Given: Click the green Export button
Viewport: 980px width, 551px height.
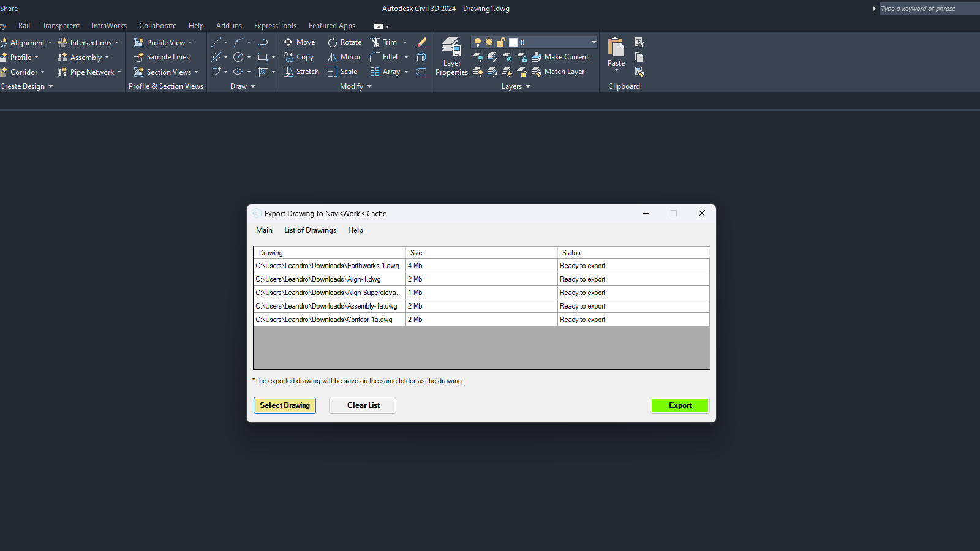Looking at the screenshot, I should tap(680, 405).
